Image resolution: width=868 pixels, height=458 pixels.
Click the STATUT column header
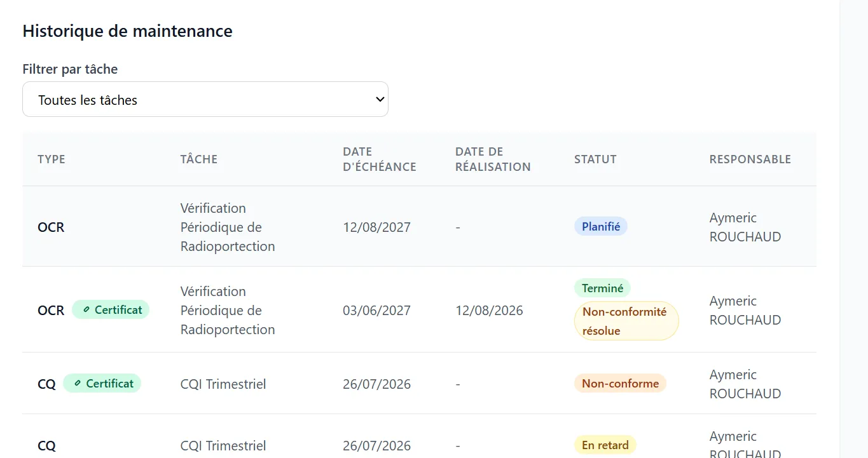click(x=595, y=159)
